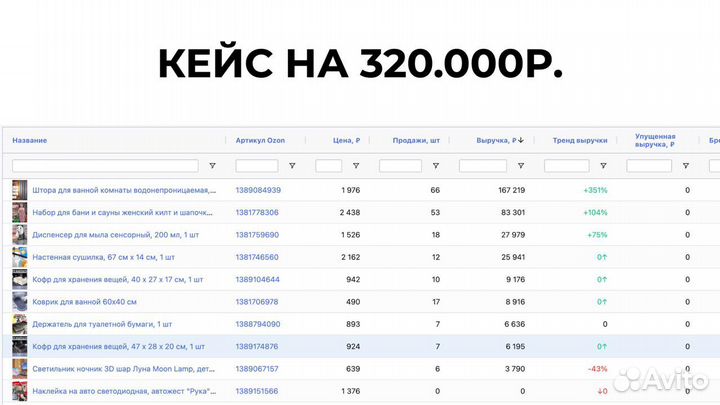The width and height of the screenshot is (720, 405).
Task: Focus the Тренд выручки filter field
Action: click(567, 166)
